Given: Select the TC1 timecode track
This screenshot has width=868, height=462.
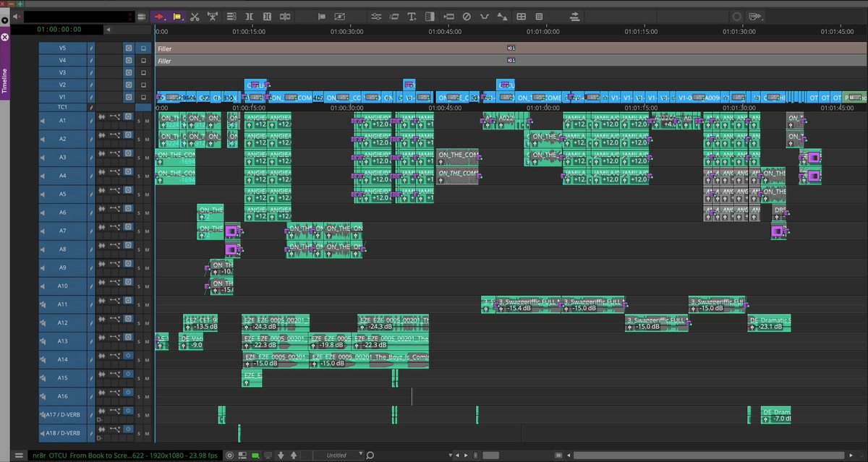Looking at the screenshot, I should pyautogui.click(x=62, y=108).
